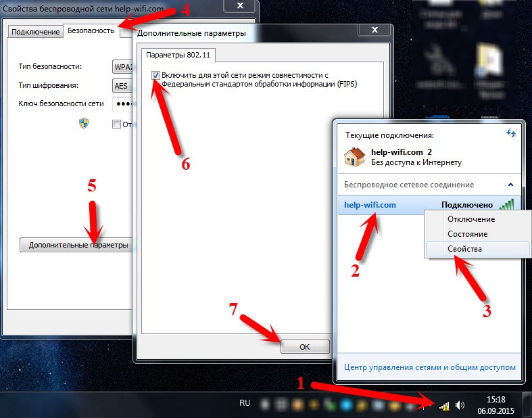Screen dimensions: 532x418
Task: Click the network security key field
Action: click(x=123, y=104)
